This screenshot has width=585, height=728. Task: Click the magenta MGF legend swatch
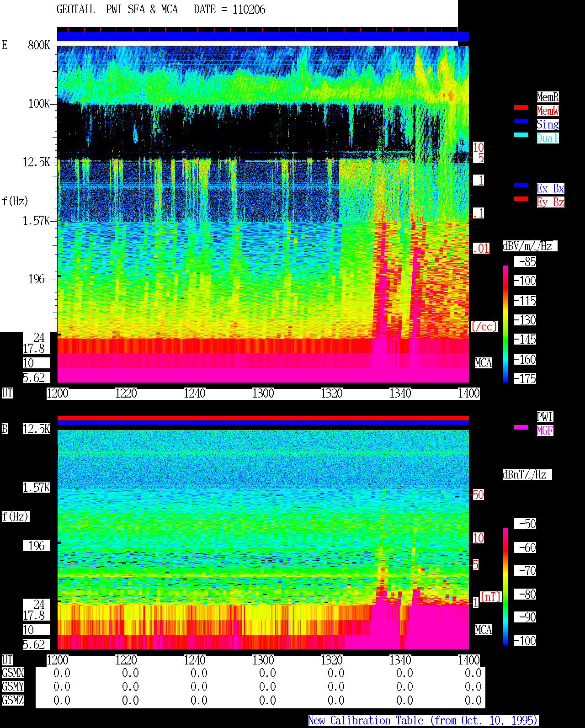pos(521,427)
